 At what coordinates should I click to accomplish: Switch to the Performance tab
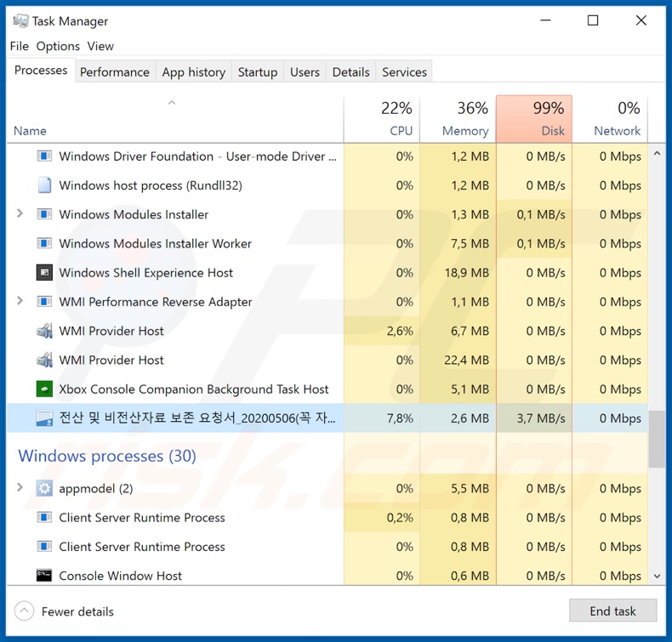coord(114,72)
